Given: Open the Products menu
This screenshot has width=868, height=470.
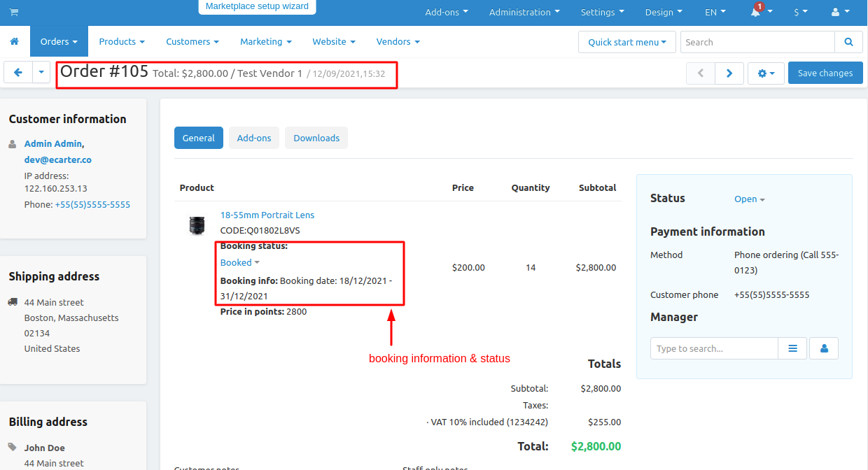Looking at the screenshot, I should 122,42.
